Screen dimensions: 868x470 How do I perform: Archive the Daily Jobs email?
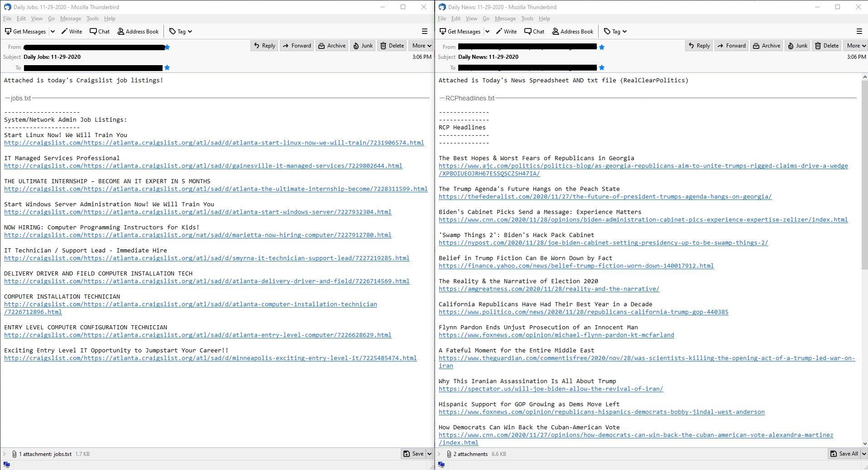[332, 46]
